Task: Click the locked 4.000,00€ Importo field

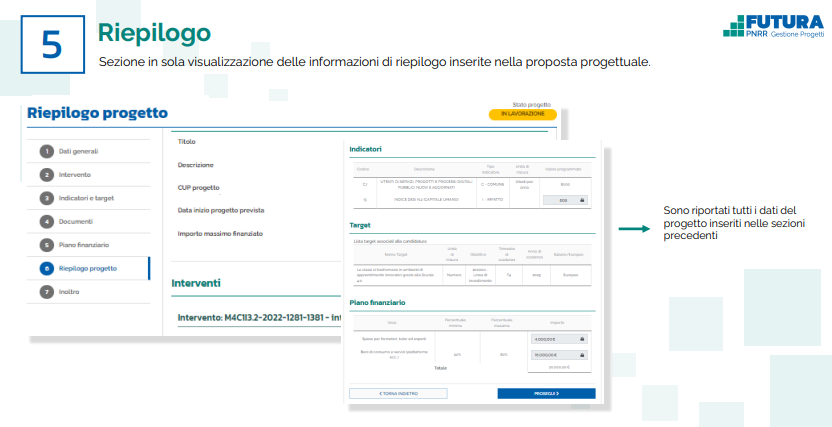Action: point(559,339)
